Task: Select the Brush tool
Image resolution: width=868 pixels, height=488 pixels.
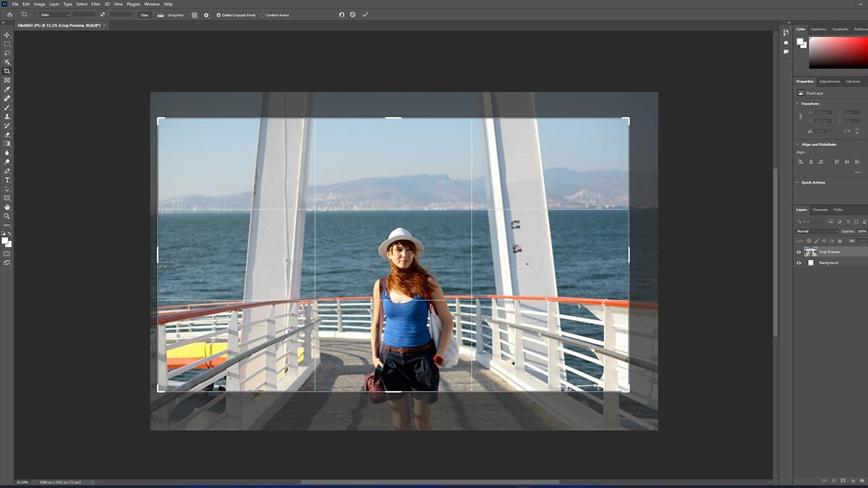Action: pos(7,106)
